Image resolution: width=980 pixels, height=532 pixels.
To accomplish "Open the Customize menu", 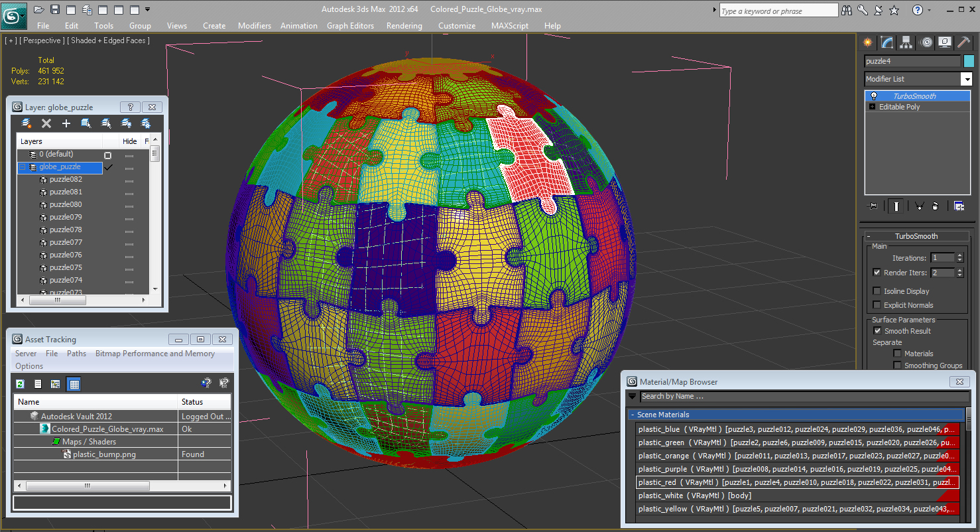I will 457,26.
